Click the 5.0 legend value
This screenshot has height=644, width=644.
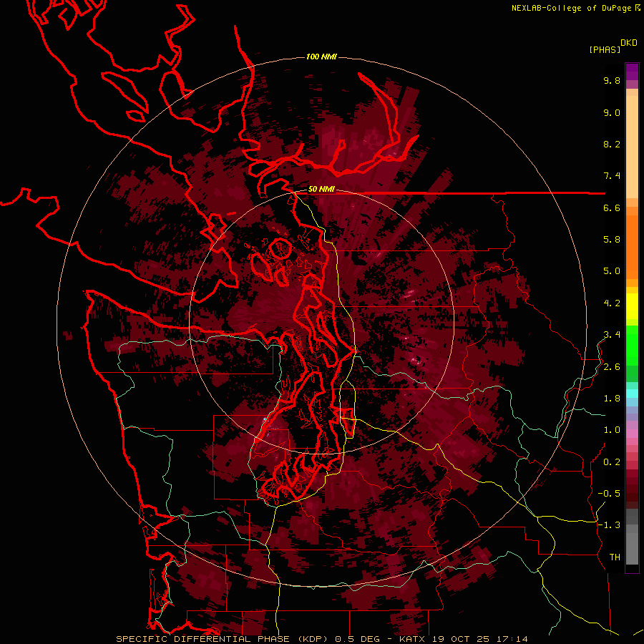click(612, 271)
